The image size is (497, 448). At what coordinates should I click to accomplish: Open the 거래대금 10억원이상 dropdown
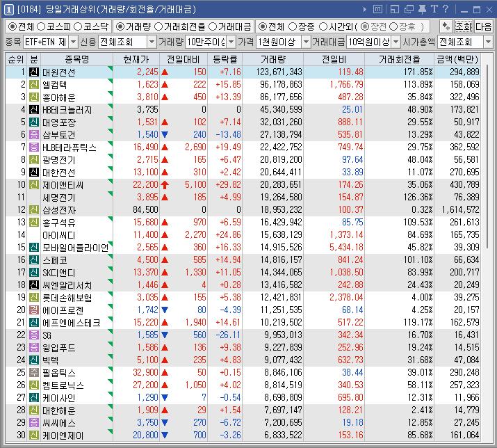coord(396,42)
